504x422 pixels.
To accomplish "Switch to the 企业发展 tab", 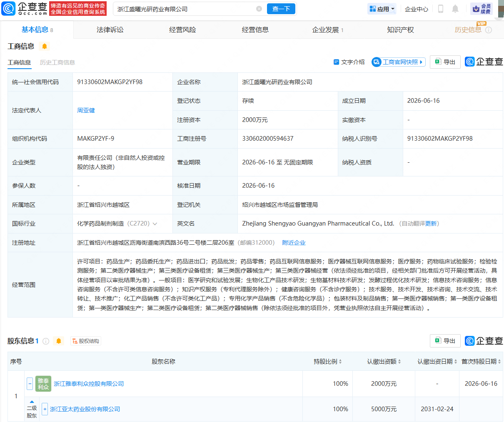I will coord(328,30).
